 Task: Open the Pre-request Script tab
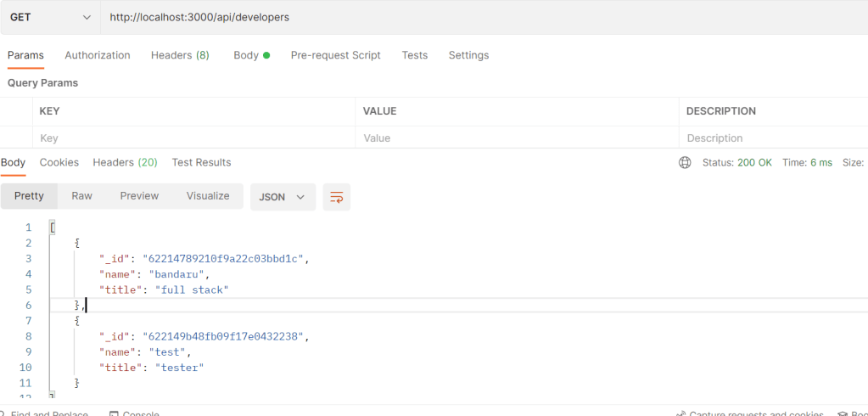pyautogui.click(x=335, y=55)
